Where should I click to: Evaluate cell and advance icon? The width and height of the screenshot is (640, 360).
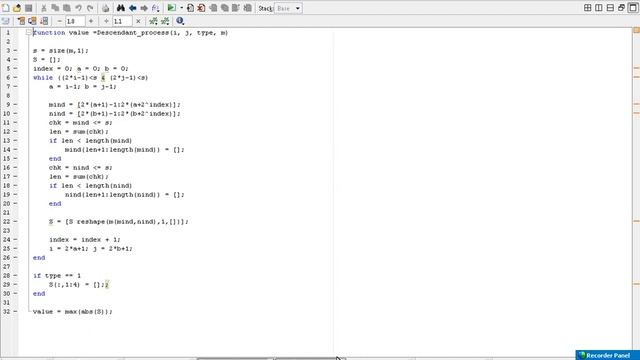[x=32, y=21]
